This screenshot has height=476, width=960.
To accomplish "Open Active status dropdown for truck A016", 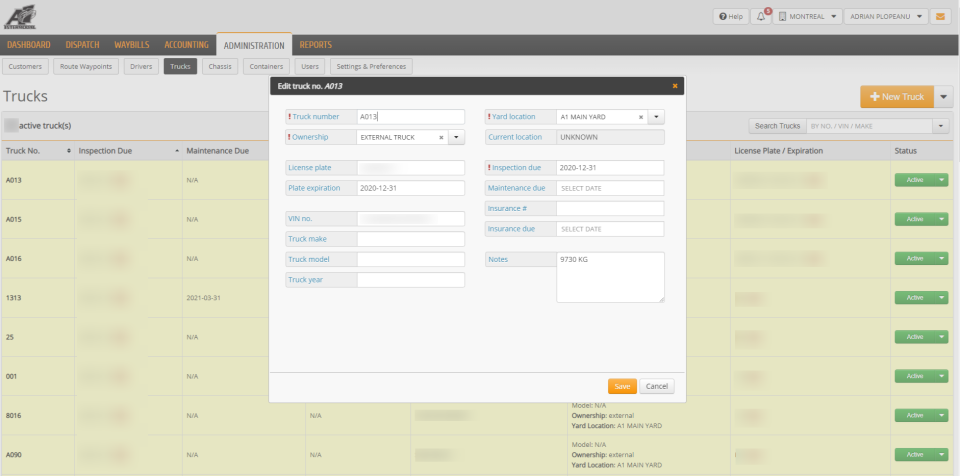I will 942,258.
